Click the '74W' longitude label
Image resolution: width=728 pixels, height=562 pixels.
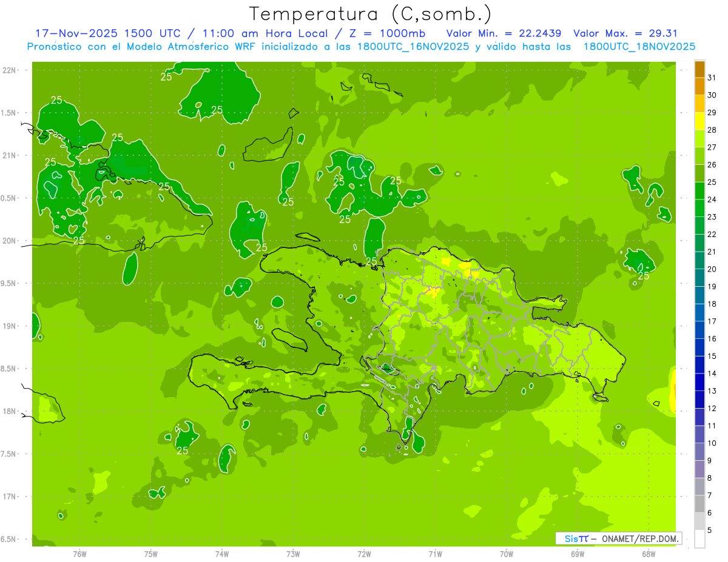point(222,554)
